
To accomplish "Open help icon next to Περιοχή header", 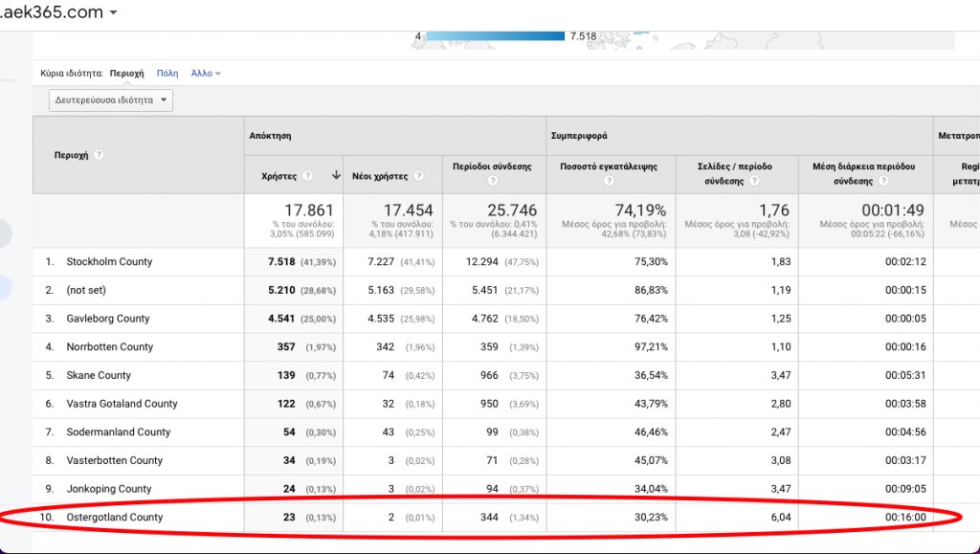I will 99,155.
